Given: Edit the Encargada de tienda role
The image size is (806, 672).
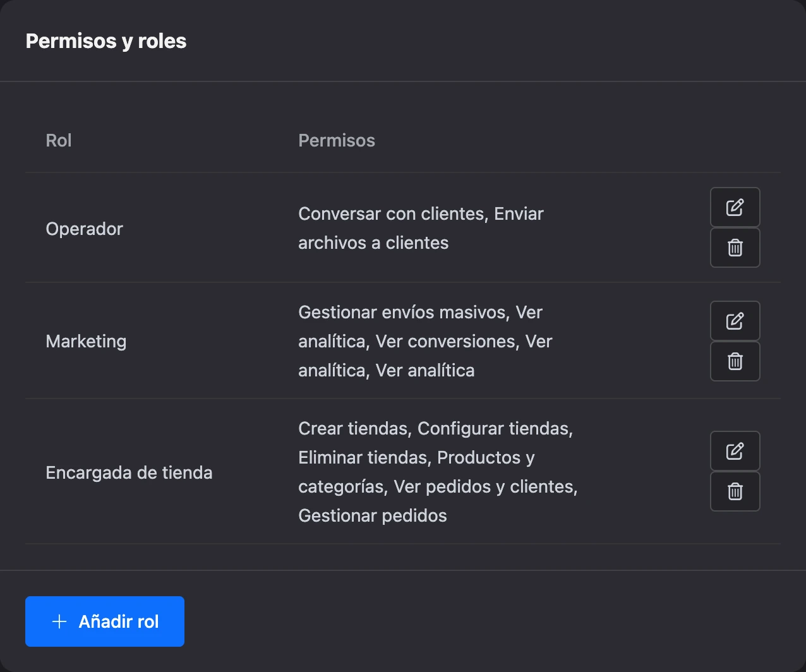Looking at the screenshot, I should click(735, 451).
